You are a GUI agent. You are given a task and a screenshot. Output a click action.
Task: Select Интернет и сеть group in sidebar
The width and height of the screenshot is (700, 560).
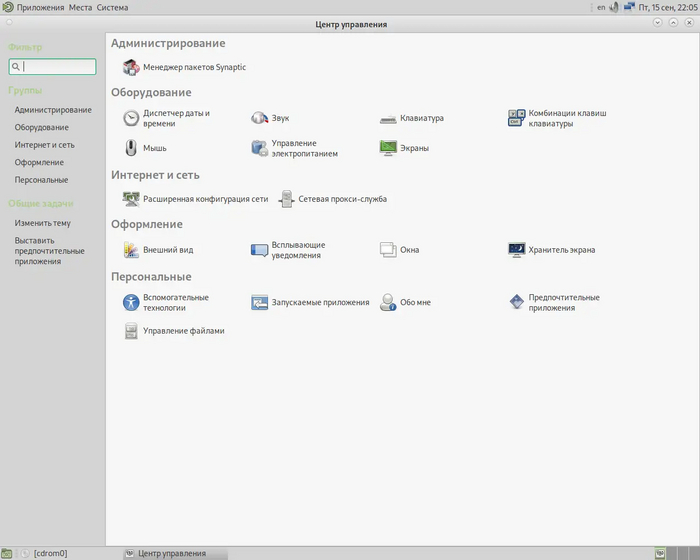[45, 145]
